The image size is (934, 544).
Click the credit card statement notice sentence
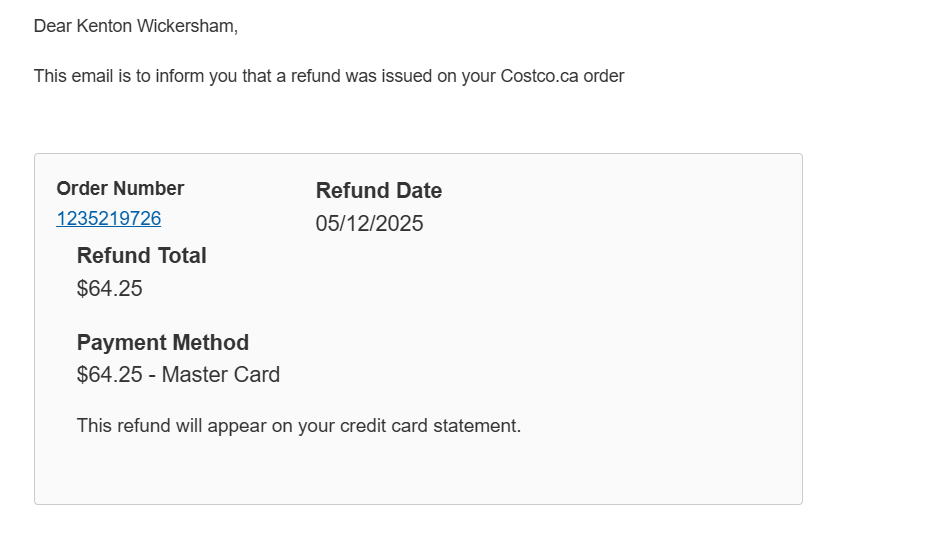point(299,426)
